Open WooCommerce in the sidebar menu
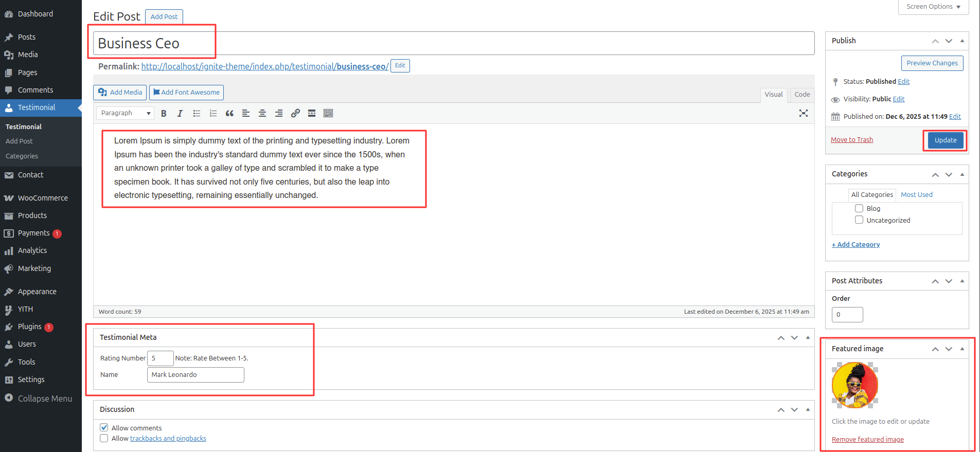Viewport: 980px width, 452px height. [x=43, y=198]
